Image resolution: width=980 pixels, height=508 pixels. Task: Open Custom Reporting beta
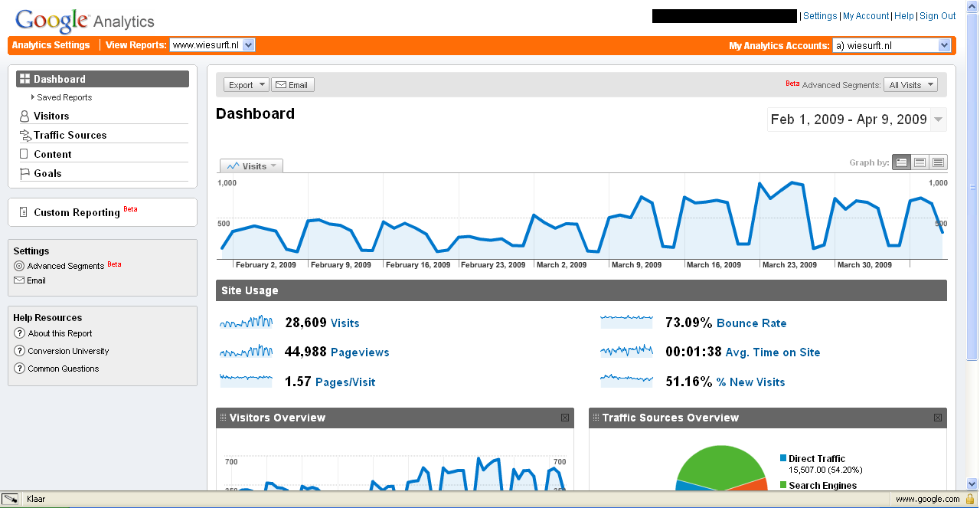[x=77, y=212]
